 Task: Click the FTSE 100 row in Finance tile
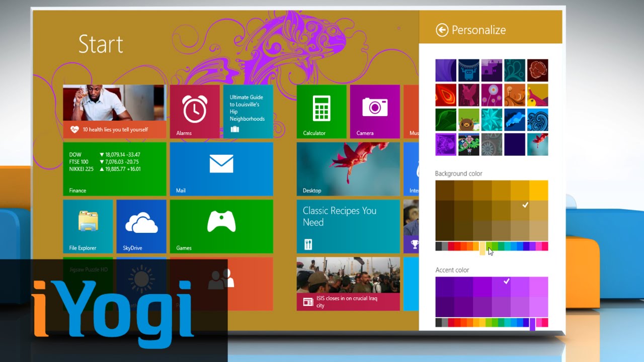[105, 162]
